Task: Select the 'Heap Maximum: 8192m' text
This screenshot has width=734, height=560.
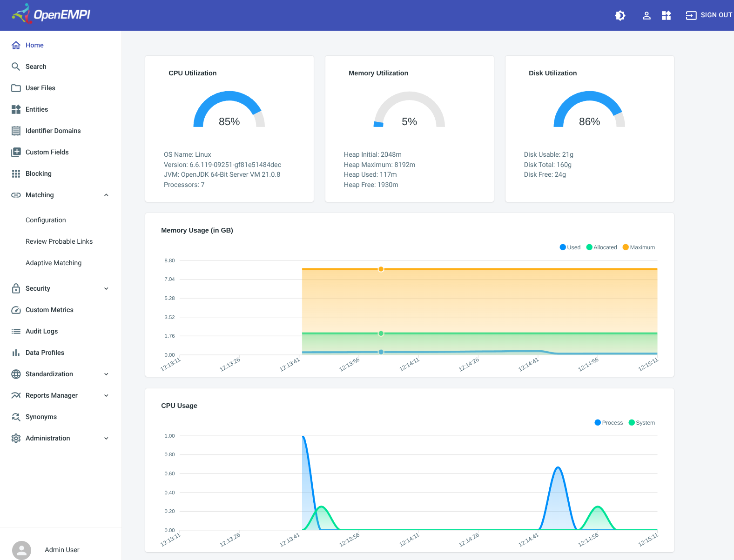Action: (x=379, y=165)
